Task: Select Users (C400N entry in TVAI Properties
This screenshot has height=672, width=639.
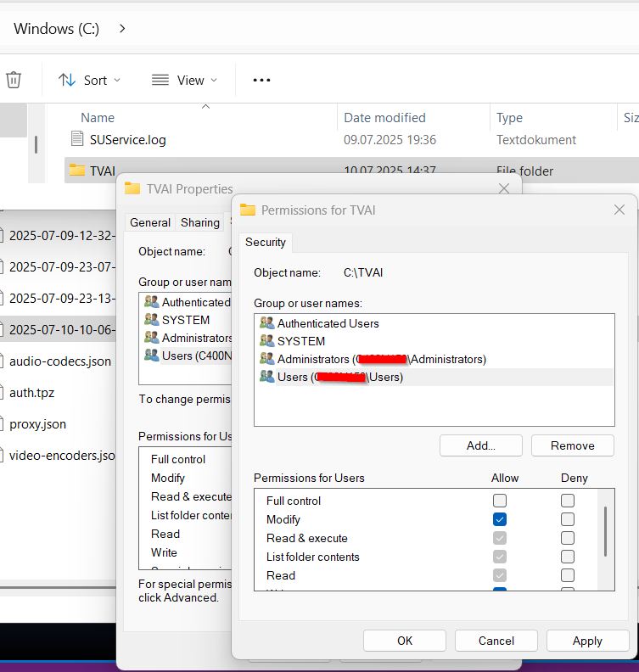Action: click(x=188, y=356)
